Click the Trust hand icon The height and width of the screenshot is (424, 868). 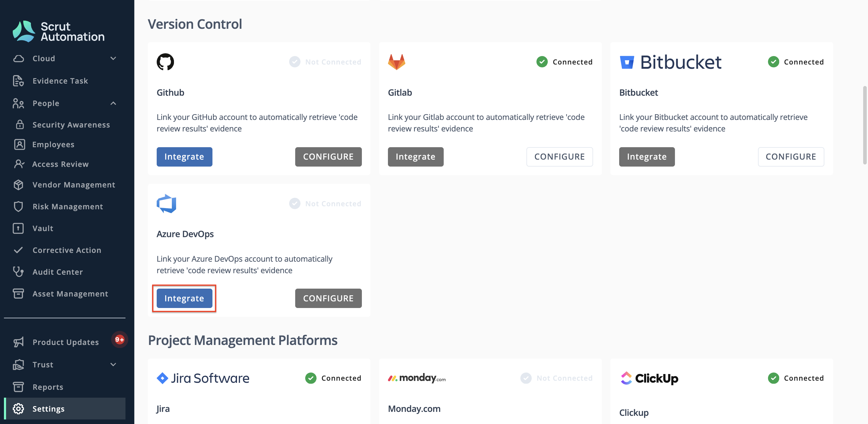[x=18, y=364]
